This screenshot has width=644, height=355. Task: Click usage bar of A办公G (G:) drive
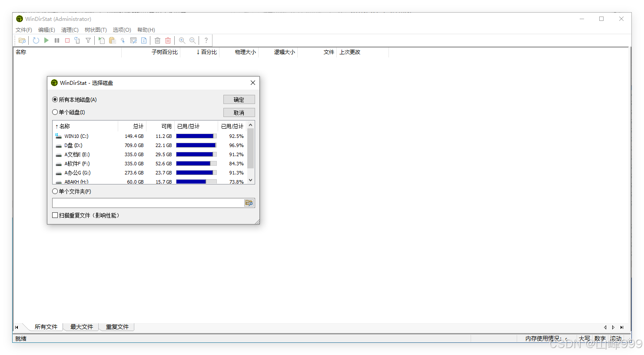196,173
